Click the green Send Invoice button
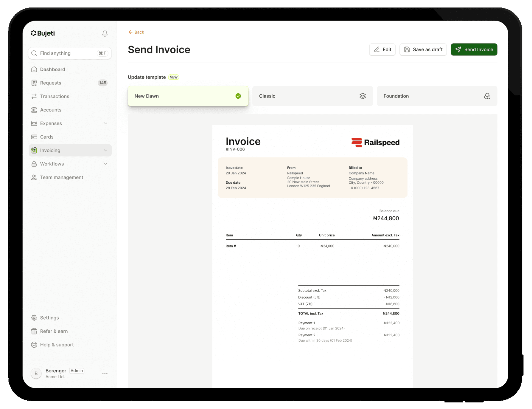532x409 pixels. coord(474,49)
